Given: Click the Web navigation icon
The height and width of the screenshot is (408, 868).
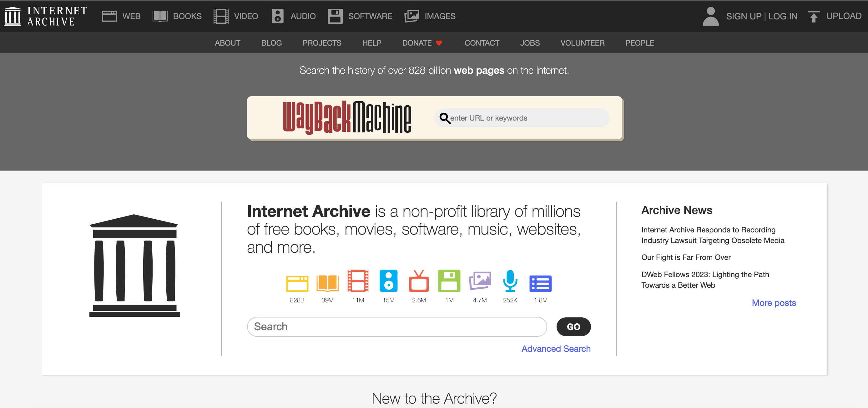Looking at the screenshot, I should 108,16.
